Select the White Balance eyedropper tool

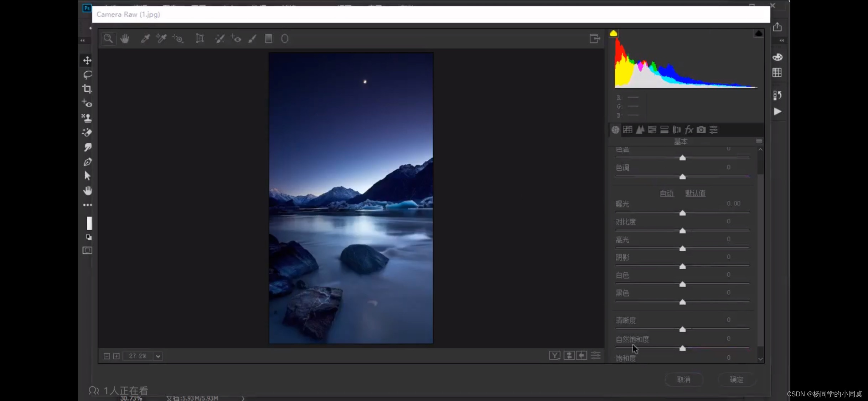click(145, 38)
